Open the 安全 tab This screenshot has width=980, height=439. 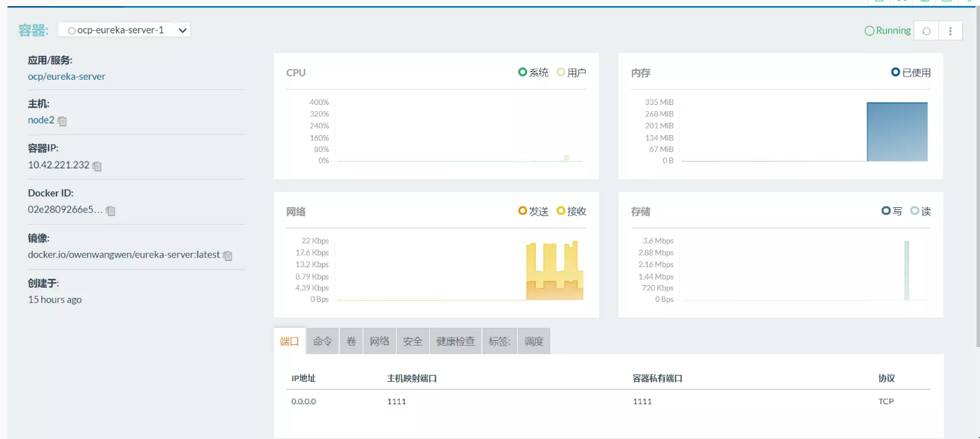[413, 342]
